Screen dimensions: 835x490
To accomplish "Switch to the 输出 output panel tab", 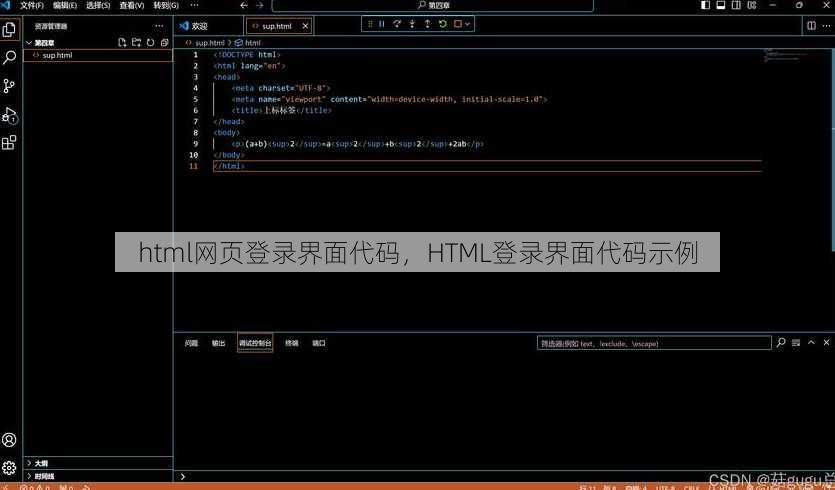I will pyautogui.click(x=218, y=344).
